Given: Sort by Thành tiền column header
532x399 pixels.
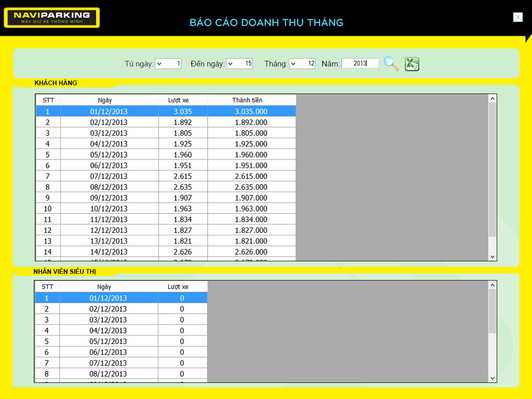Looking at the screenshot, I should coord(247,100).
